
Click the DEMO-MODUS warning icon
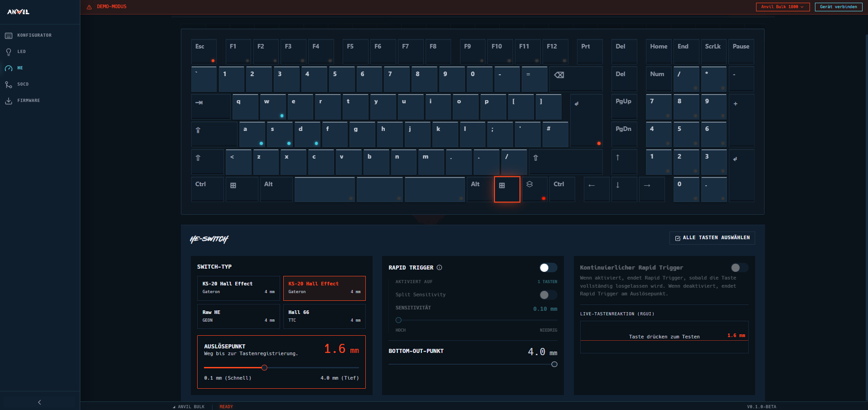tap(89, 7)
